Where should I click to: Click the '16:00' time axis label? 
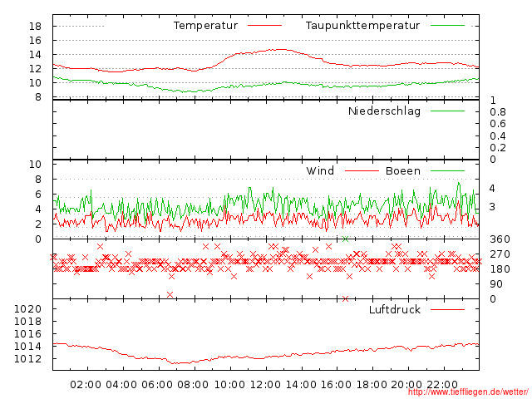coord(336,385)
